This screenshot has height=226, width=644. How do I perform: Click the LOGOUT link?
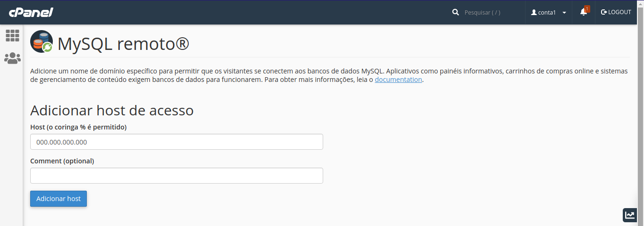pyautogui.click(x=616, y=12)
